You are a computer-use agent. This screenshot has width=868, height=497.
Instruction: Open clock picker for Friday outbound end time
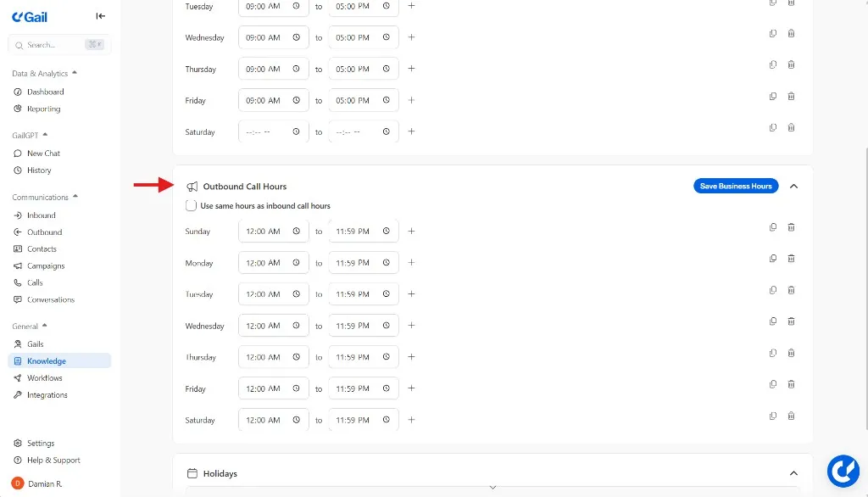click(x=387, y=388)
